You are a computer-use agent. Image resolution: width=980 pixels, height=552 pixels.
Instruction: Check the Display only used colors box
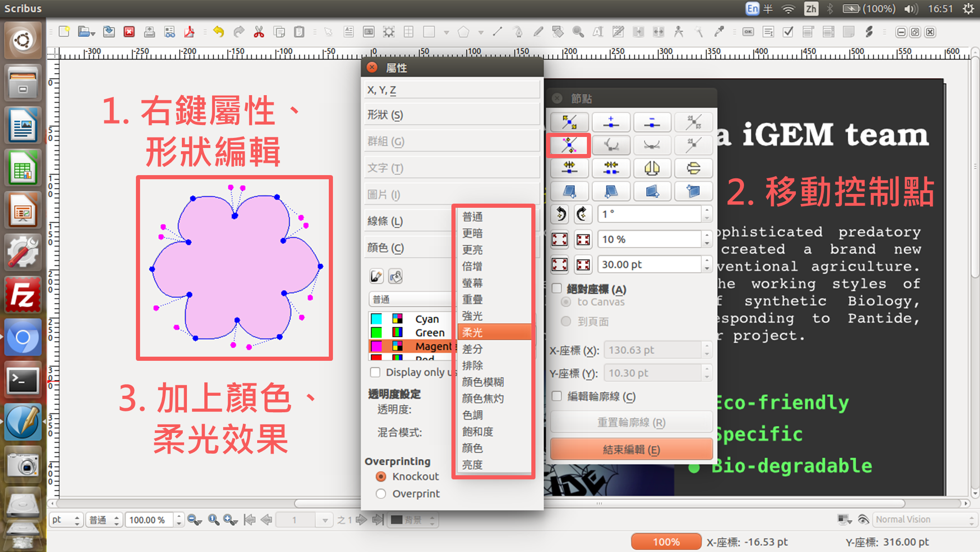tap(375, 372)
